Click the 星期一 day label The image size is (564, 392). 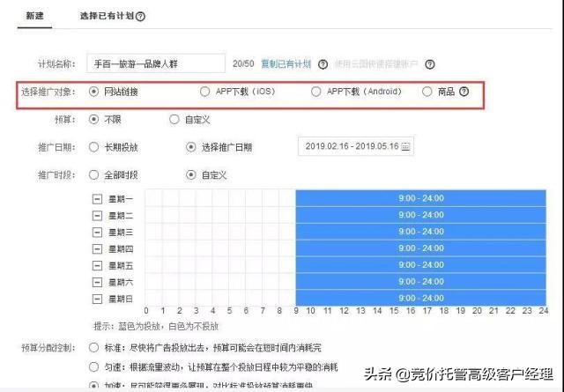121,199
